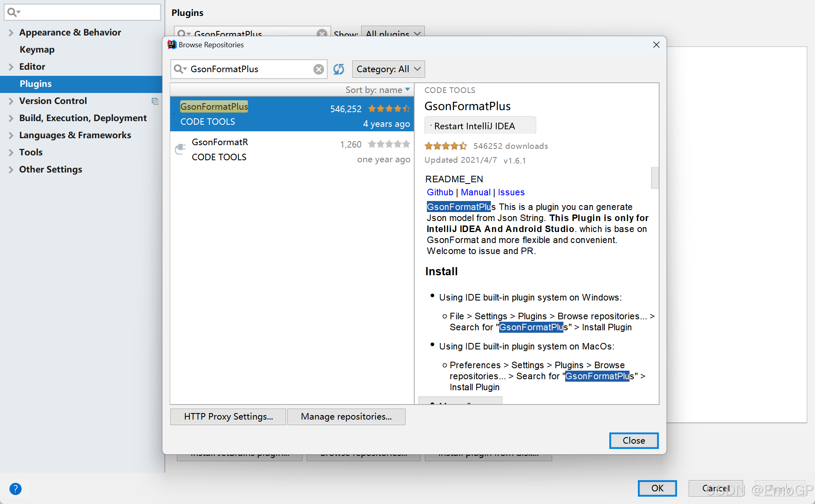This screenshot has width=815, height=504.
Task: Click the copy icon beside Version Control
Action: [x=155, y=101]
